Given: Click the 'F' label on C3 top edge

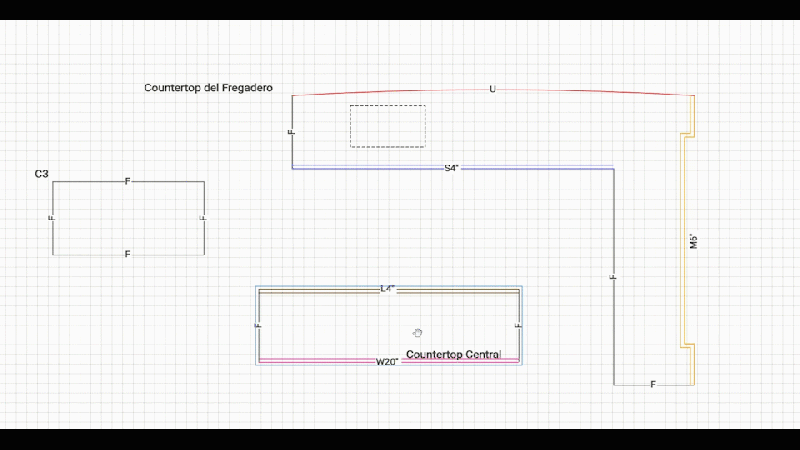Looking at the screenshot, I should 128,181.
